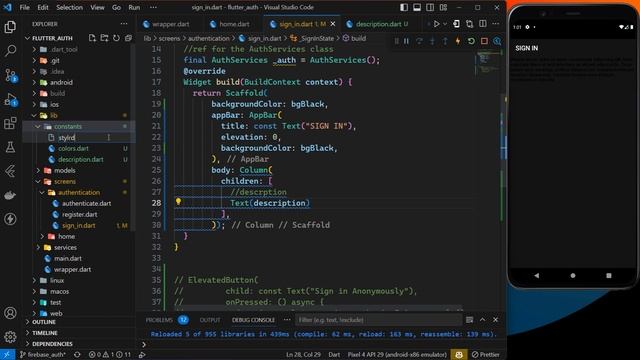The width and height of the screenshot is (640, 360).
Task: Click the debug console filter field
Action: tap(378, 320)
